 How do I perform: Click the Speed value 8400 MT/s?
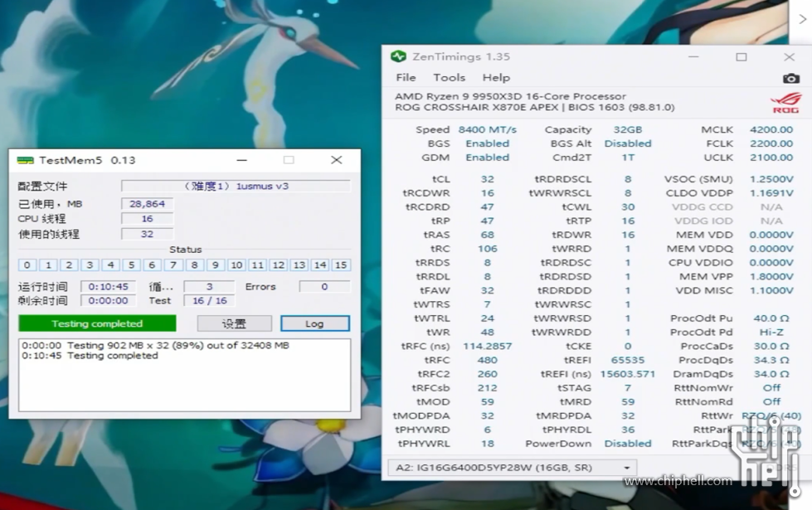[x=488, y=129]
